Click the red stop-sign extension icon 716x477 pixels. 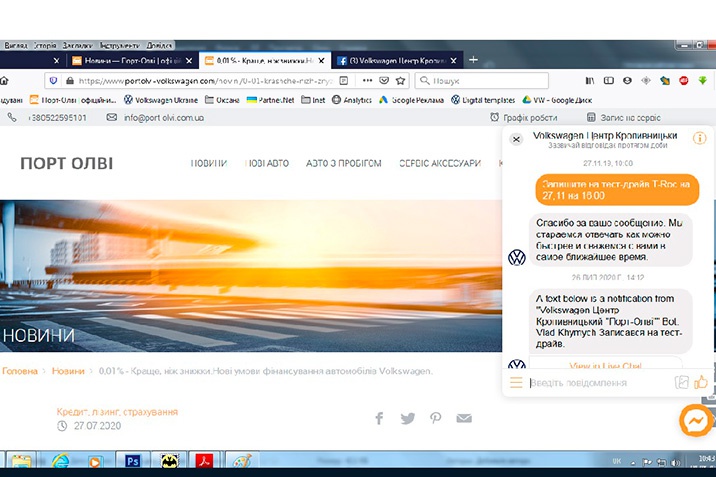coord(684,81)
